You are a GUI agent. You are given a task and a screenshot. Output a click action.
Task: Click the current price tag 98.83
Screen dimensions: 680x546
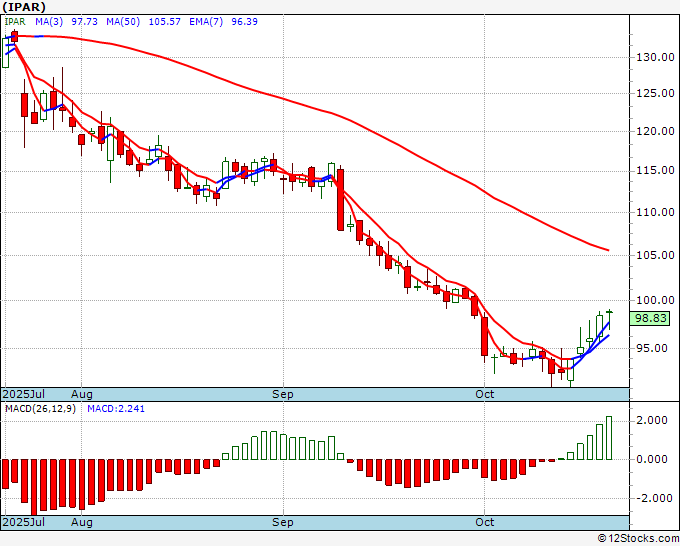click(650, 318)
